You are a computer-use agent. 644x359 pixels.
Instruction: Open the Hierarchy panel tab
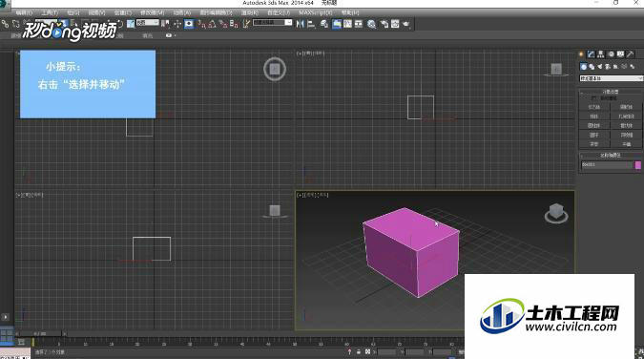[601, 53]
